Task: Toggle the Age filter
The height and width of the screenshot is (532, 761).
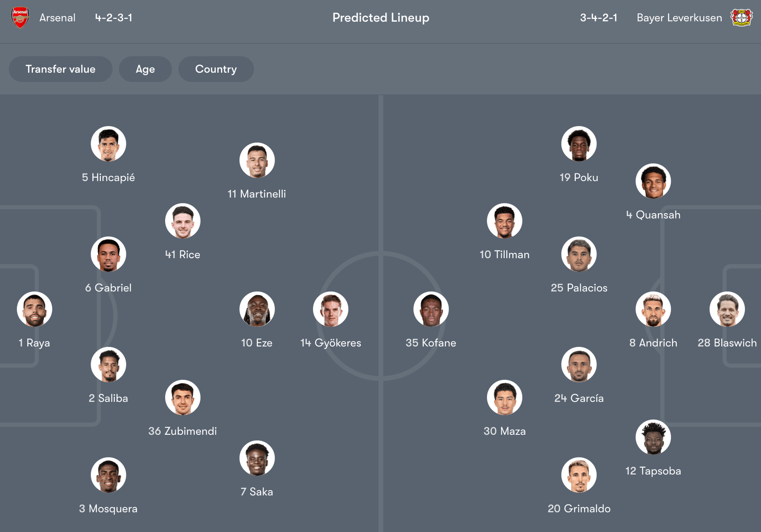Action: tap(146, 69)
